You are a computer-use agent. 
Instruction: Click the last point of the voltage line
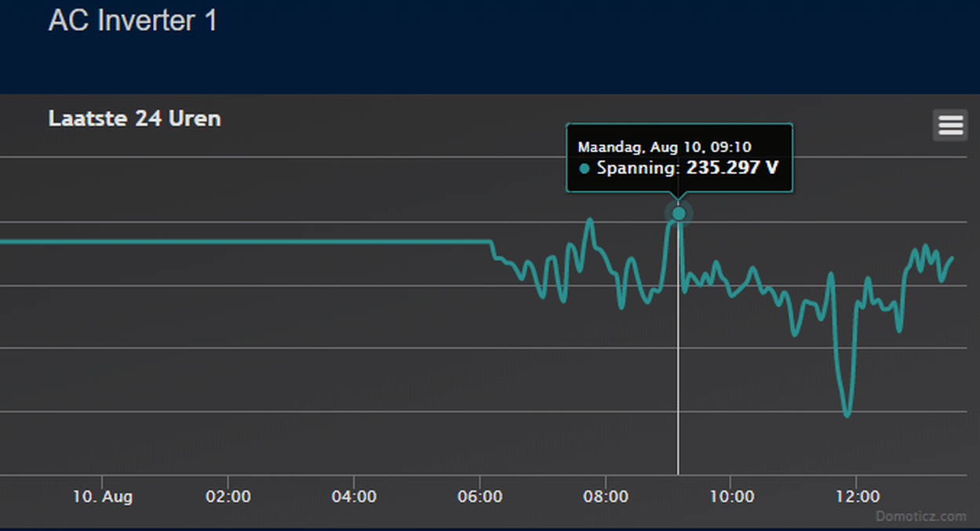pyautogui.click(x=953, y=258)
